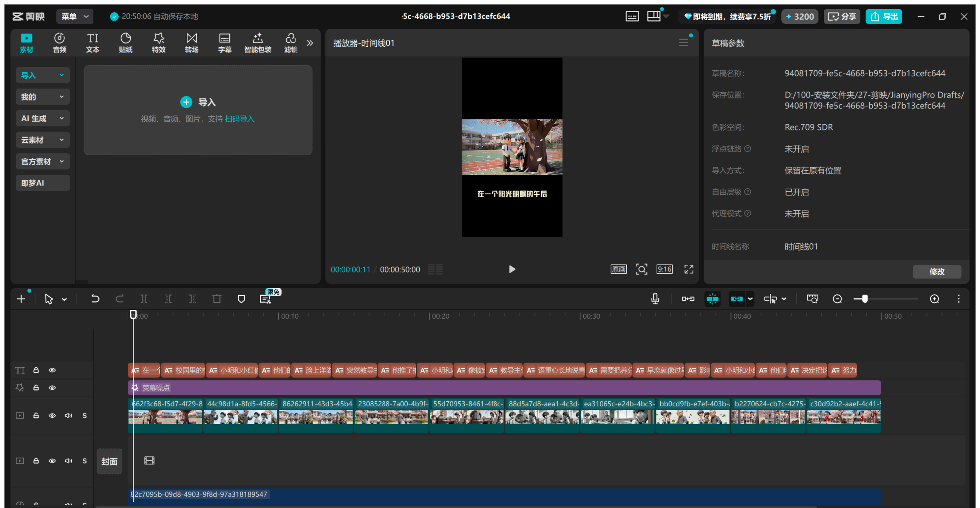
Task: Click the undo arrow in timeline toolbar
Action: click(x=95, y=299)
